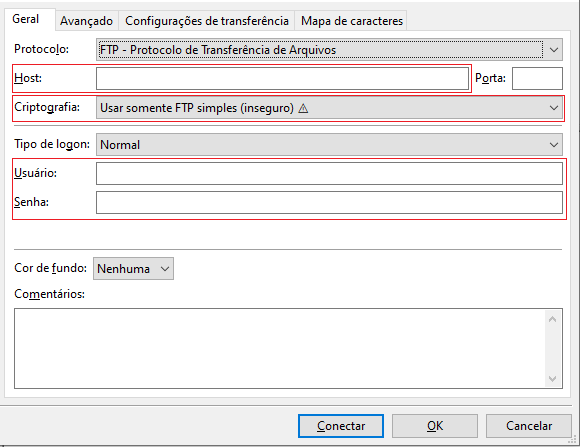Open the Criptografia dropdown
This screenshot has width=580, height=447.
[329, 108]
